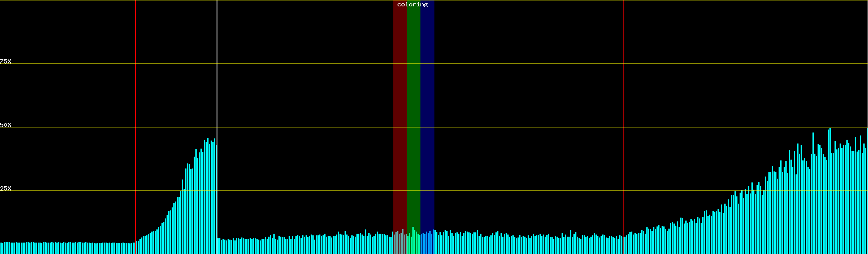The image size is (868, 254).
Task: Click the 50% axis label
Action: (6, 125)
